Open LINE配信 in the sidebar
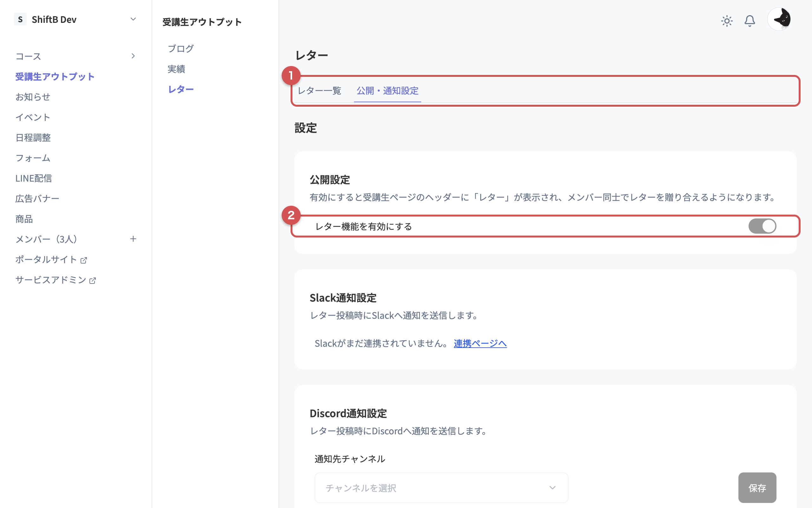The height and width of the screenshot is (508, 812). 34,178
